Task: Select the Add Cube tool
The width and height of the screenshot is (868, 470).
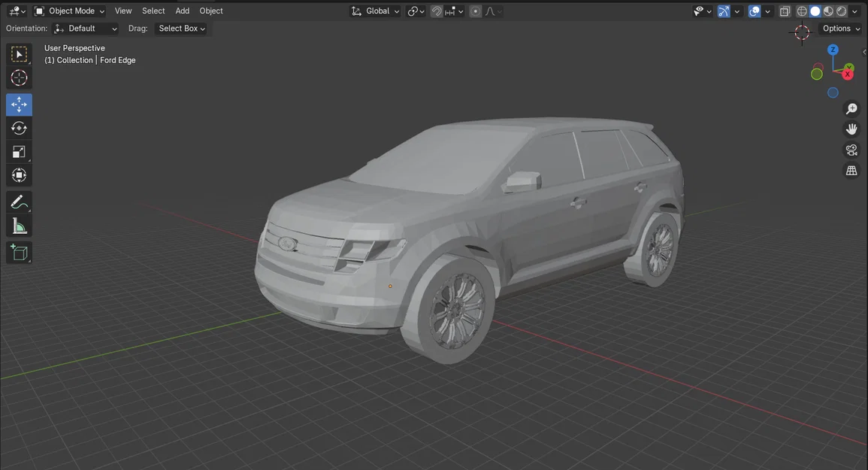Action: [x=19, y=252]
